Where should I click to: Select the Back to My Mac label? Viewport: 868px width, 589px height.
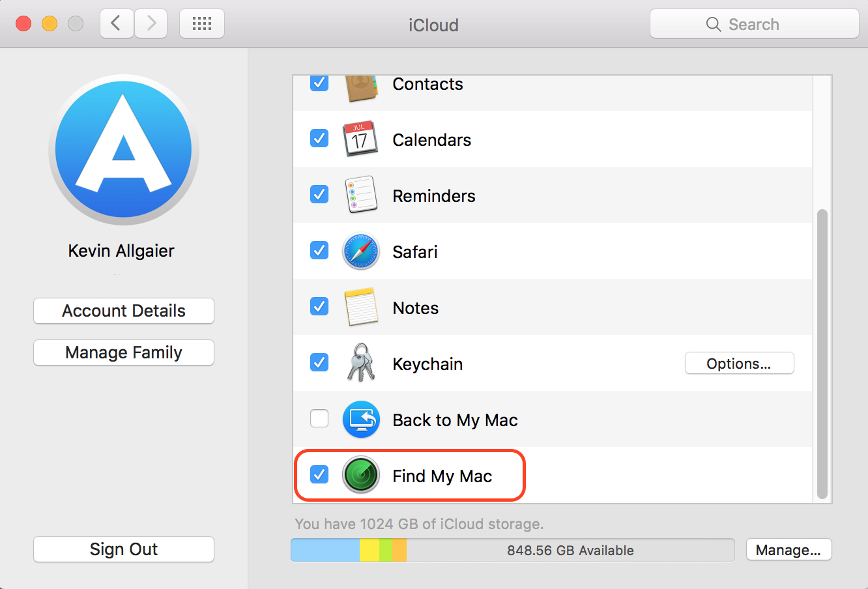point(456,420)
